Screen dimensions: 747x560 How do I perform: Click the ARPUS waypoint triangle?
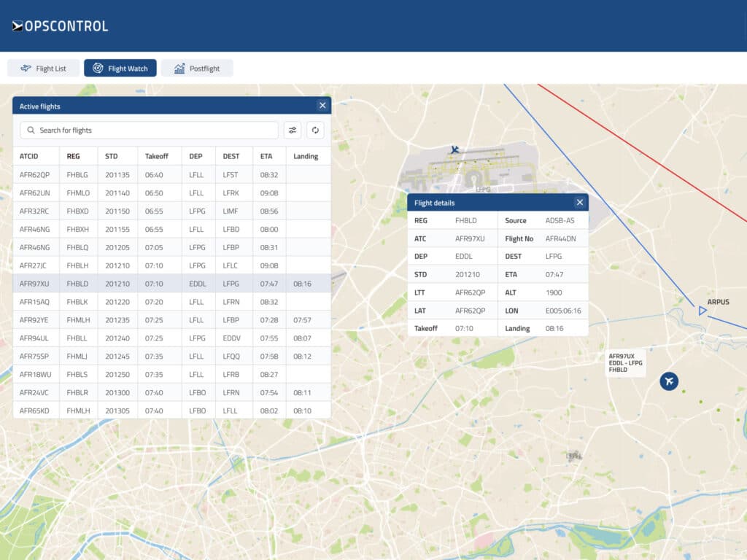coord(703,311)
